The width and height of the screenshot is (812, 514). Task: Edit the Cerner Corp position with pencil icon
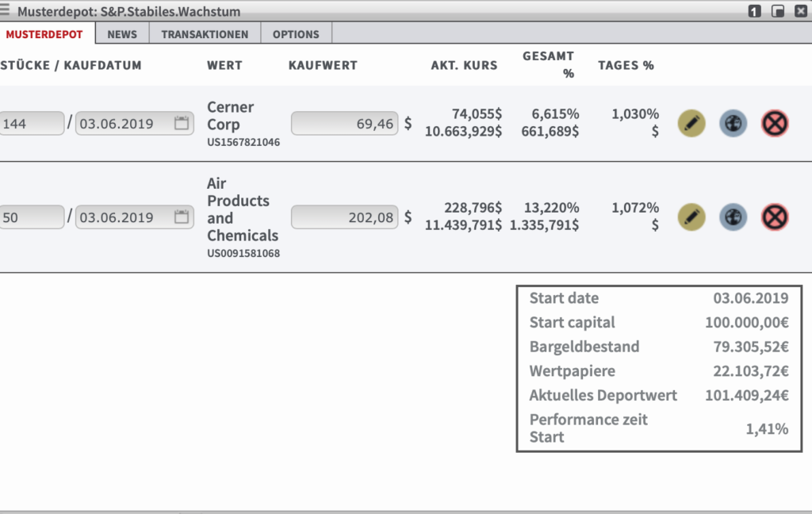pyautogui.click(x=691, y=123)
